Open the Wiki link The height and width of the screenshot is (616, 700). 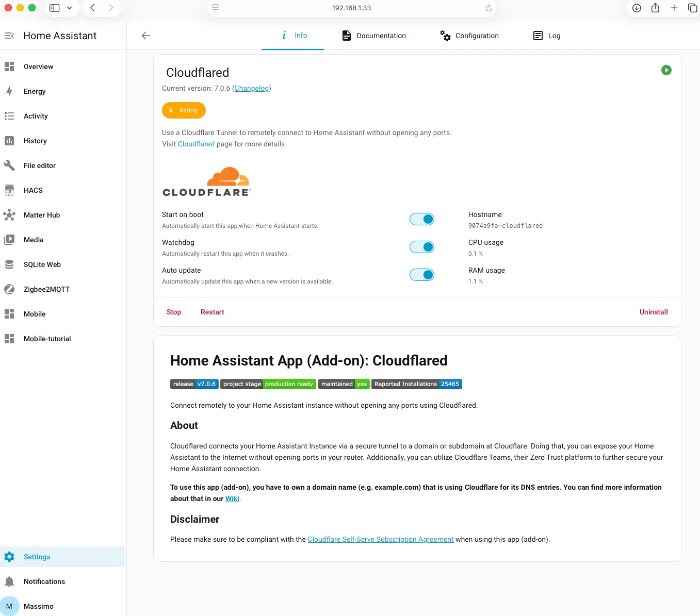pos(232,498)
